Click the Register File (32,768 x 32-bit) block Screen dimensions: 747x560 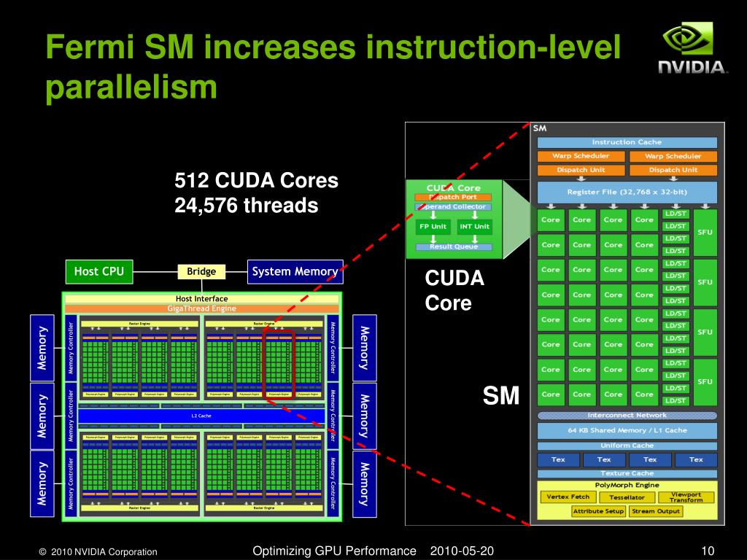click(627, 192)
